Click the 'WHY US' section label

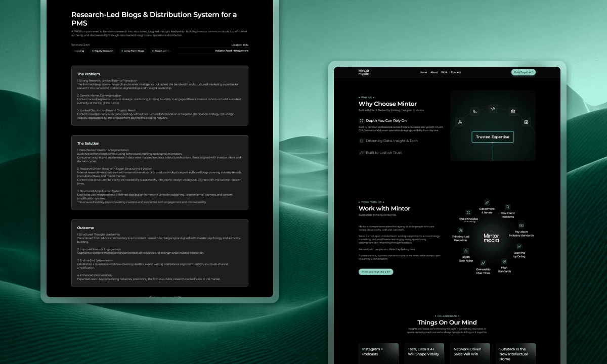(x=367, y=97)
